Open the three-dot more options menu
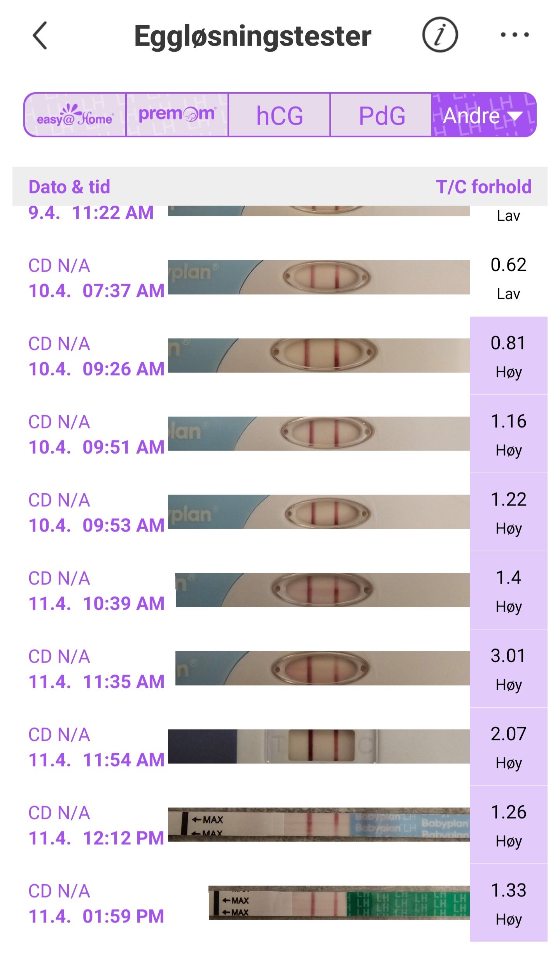The height and width of the screenshot is (959, 560). click(514, 35)
